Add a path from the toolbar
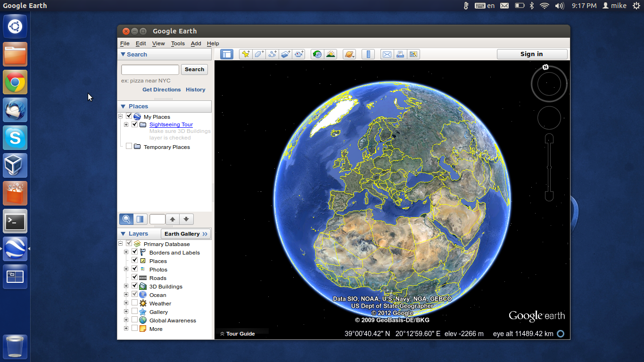The height and width of the screenshot is (362, 644). click(x=272, y=54)
